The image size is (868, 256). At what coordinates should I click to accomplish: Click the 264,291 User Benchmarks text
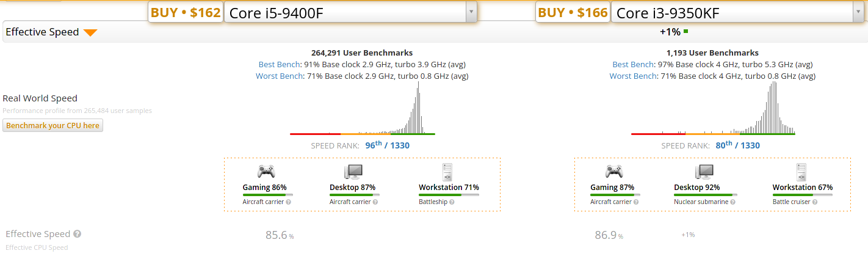(362, 53)
